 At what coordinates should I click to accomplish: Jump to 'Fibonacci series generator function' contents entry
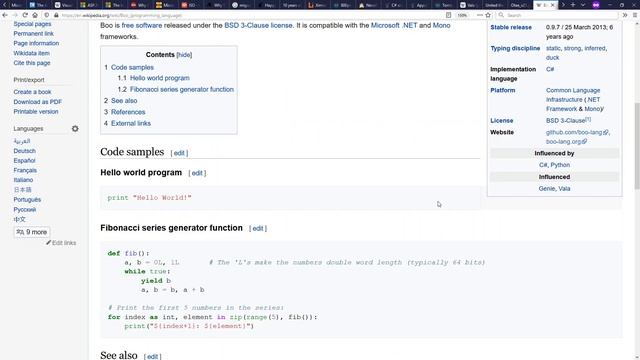pyautogui.click(x=176, y=89)
